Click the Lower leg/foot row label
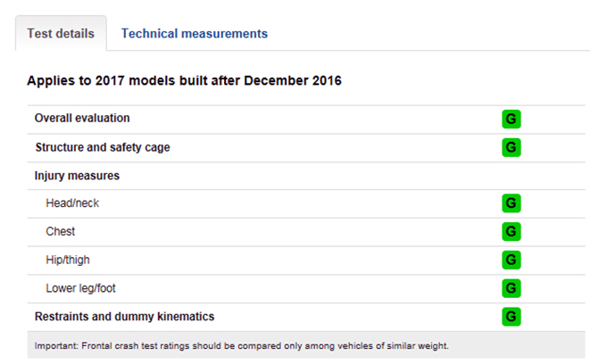The image size is (607, 364). coord(80,288)
